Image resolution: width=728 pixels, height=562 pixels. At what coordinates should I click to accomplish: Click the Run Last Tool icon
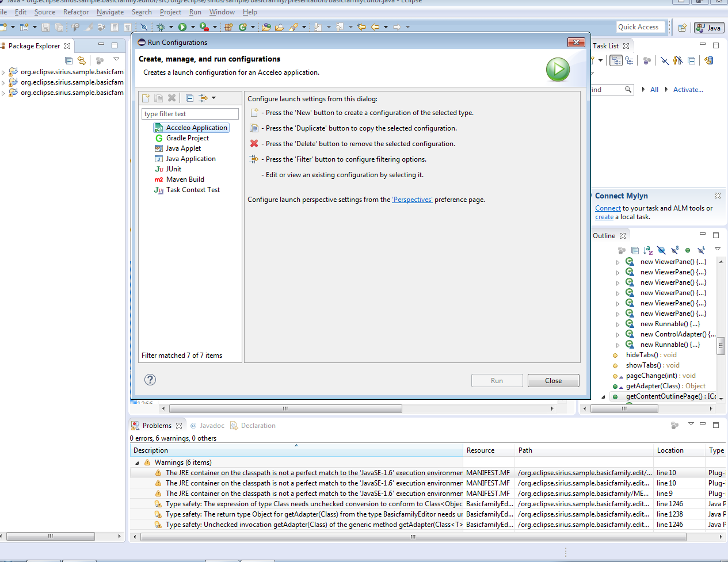tap(204, 27)
